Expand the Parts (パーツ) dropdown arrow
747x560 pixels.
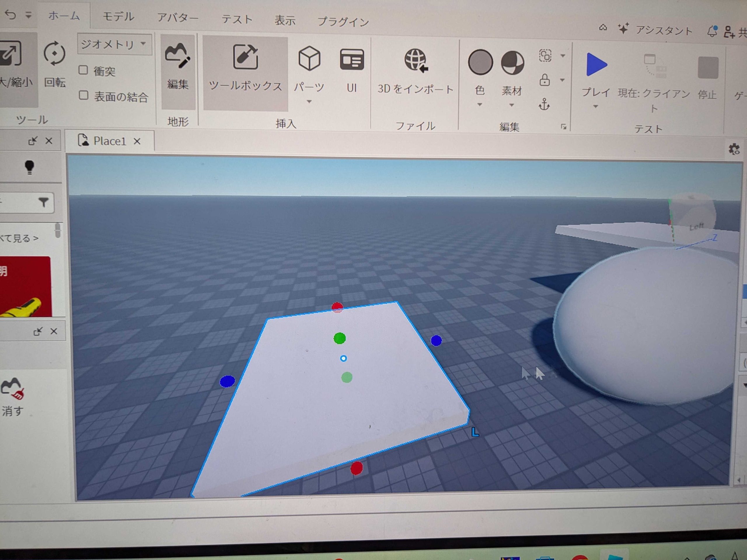[x=309, y=101]
